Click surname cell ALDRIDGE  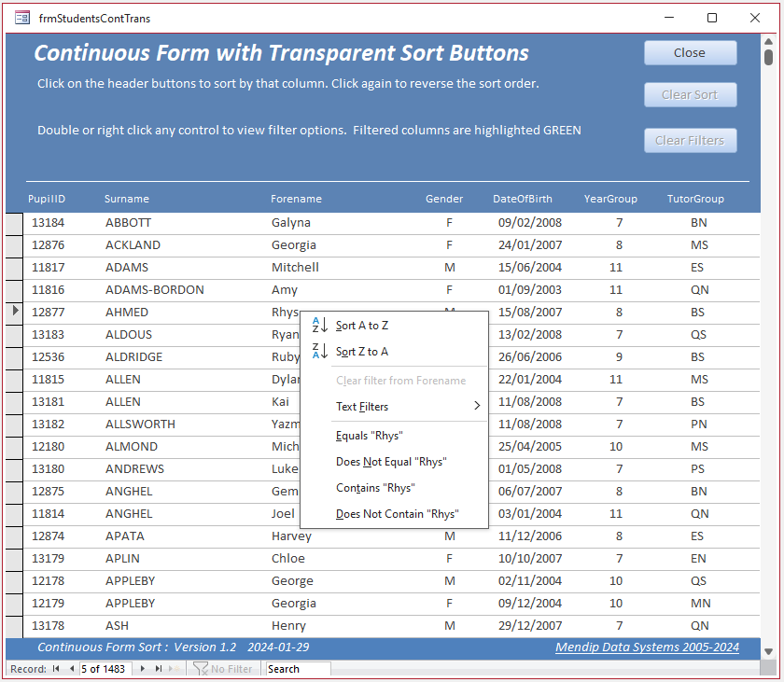tap(133, 356)
